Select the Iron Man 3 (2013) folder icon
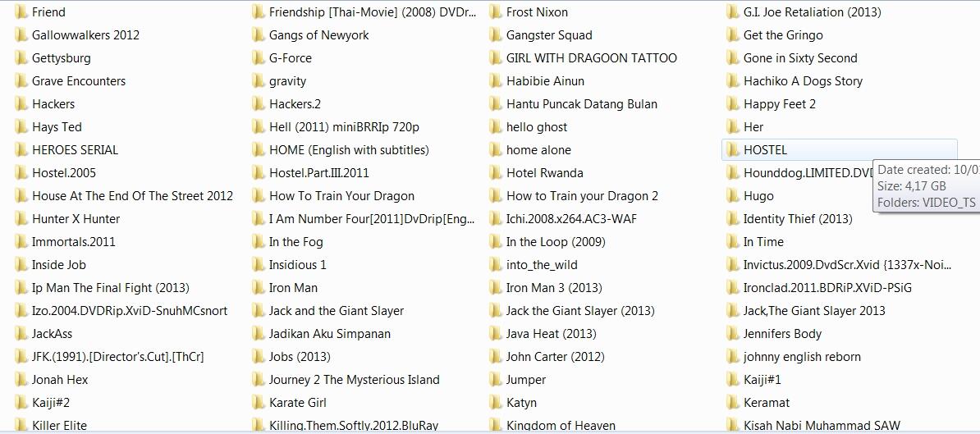980x434 pixels. click(x=496, y=288)
